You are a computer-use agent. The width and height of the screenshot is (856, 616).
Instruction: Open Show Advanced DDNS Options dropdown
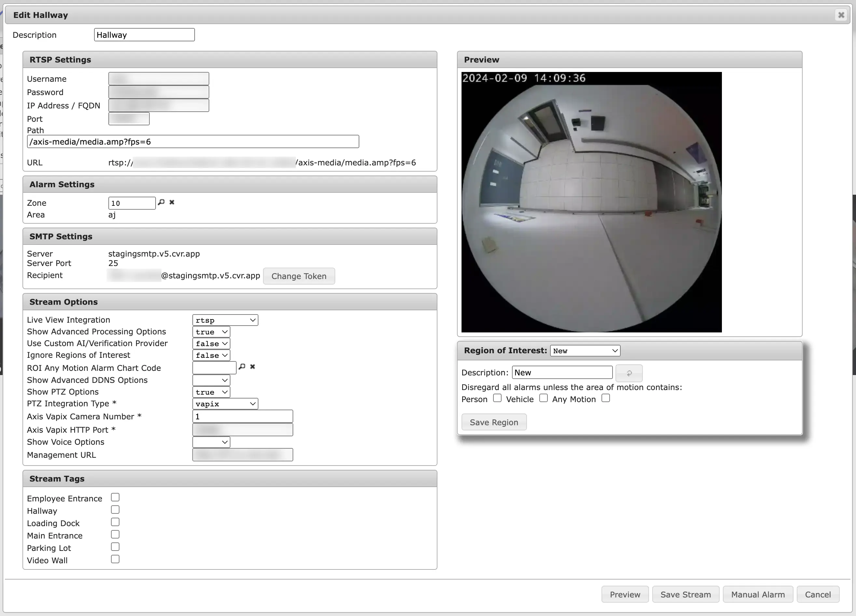coord(211,380)
